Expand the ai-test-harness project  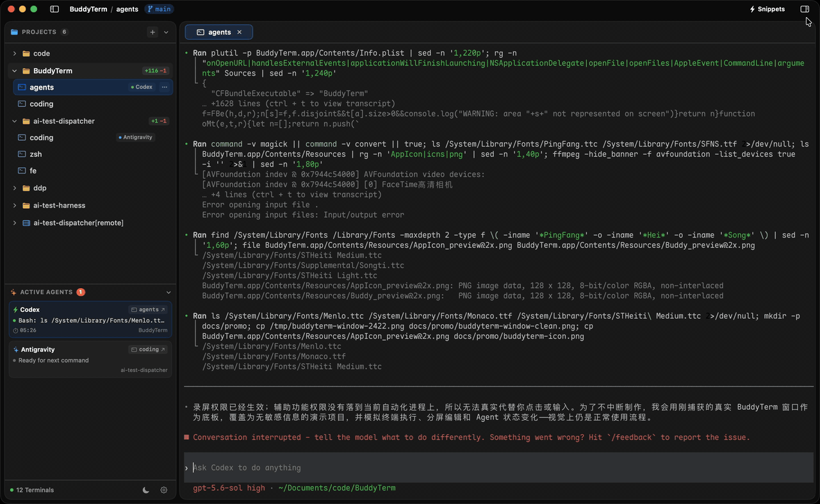[x=15, y=206]
